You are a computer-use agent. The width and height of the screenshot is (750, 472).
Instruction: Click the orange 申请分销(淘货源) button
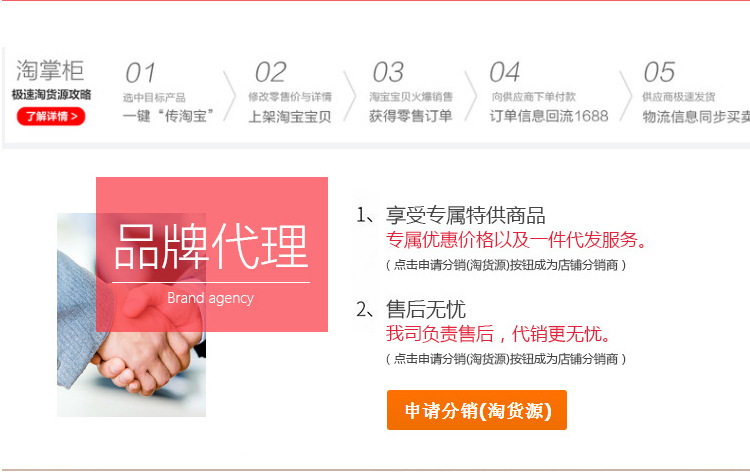477,410
